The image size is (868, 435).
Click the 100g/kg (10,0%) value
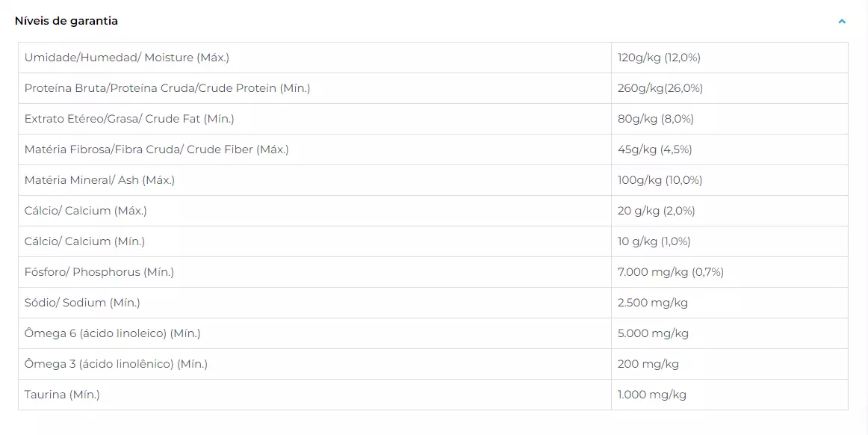[660, 180]
